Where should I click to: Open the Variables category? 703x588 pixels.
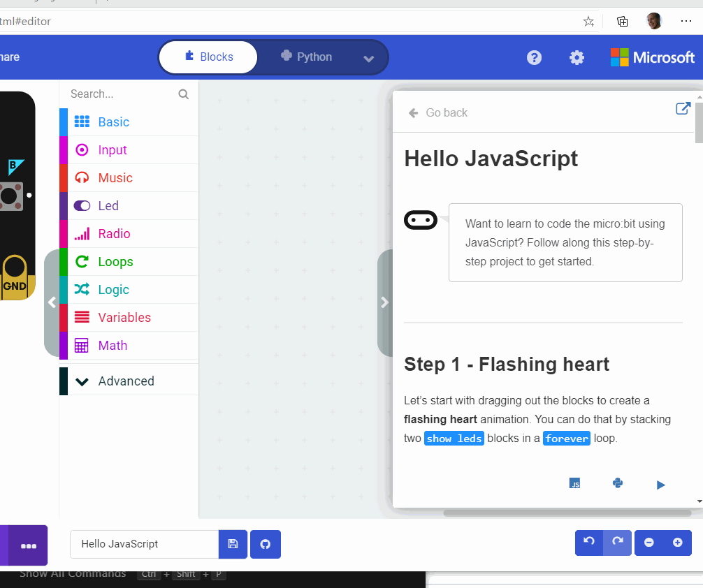[x=129, y=317]
